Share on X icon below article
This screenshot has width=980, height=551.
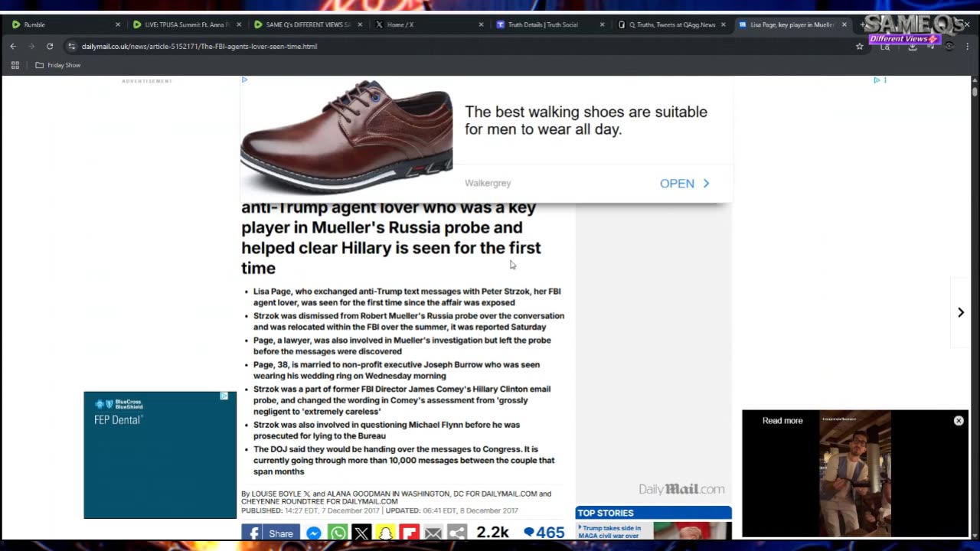tap(361, 533)
